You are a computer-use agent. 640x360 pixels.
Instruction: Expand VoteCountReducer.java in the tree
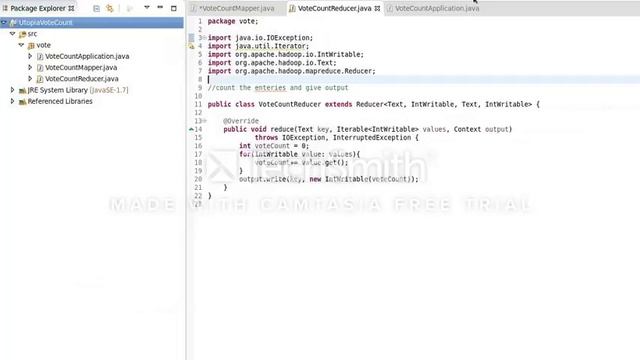click(30, 78)
